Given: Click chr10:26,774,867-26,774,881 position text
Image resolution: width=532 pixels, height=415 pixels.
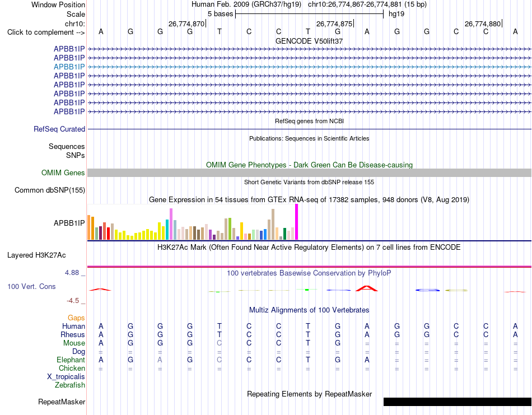Looking at the screenshot, I should pos(354,4).
